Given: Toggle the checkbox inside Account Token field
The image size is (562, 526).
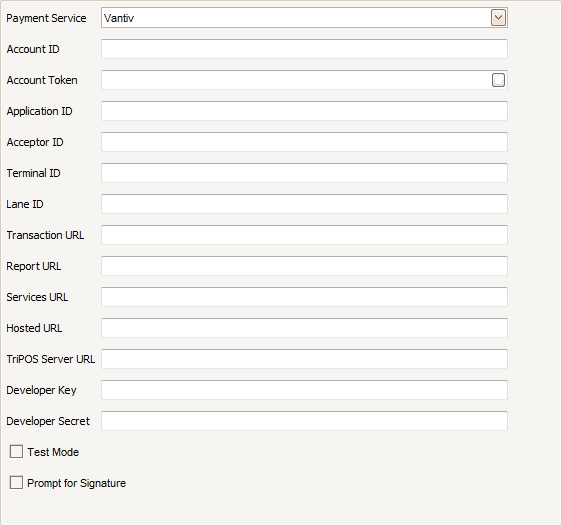Looking at the screenshot, I should tap(498, 80).
